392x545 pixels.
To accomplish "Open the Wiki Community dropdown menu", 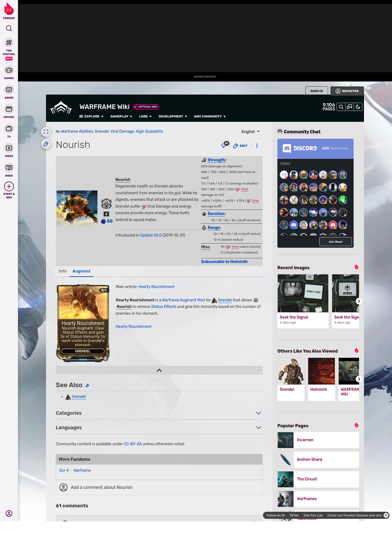I will [x=210, y=116].
